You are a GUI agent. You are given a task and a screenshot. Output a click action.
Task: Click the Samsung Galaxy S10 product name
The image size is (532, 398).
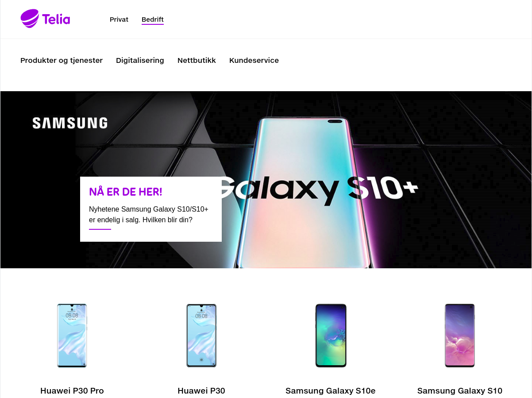point(460,391)
